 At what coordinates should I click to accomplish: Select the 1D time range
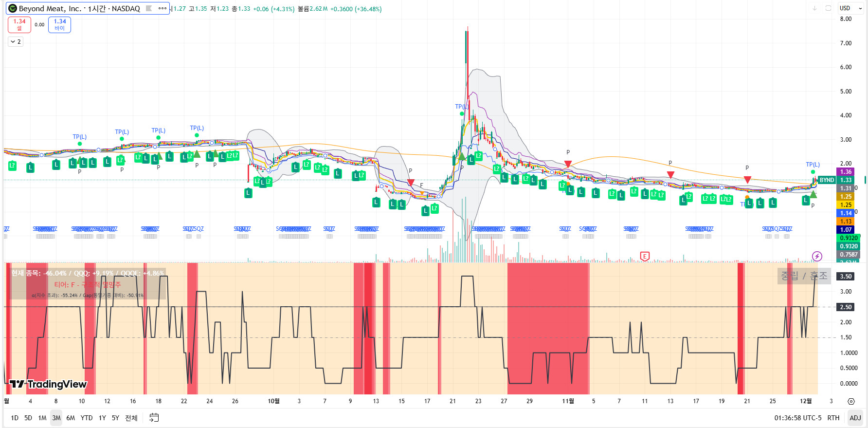[15, 418]
